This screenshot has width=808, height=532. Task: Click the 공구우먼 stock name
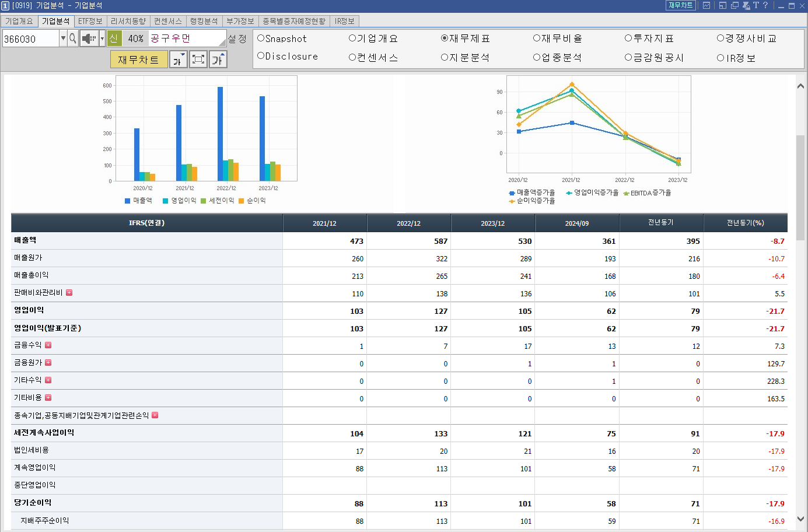click(170, 38)
